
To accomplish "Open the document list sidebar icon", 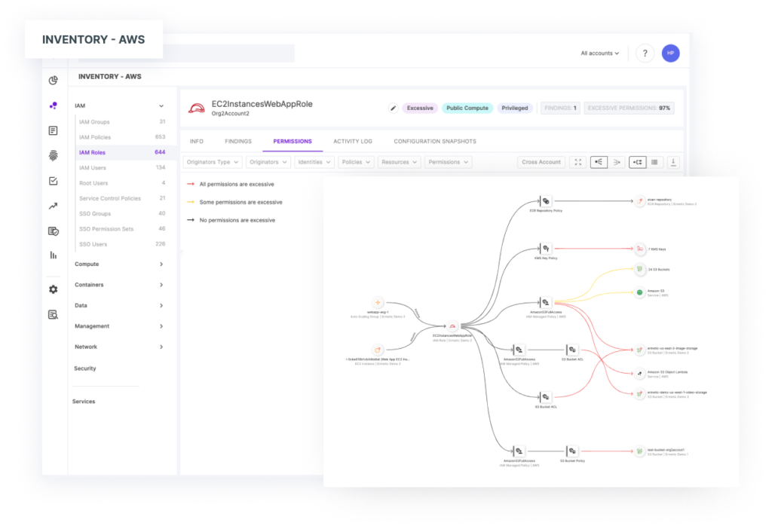I will 54,130.
